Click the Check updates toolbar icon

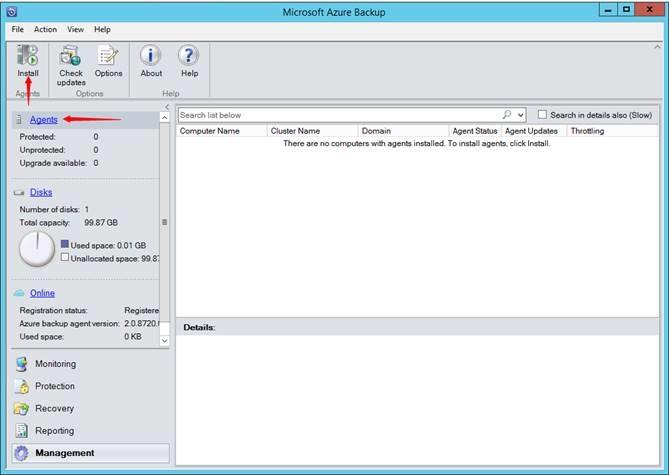[x=71, y=57]
